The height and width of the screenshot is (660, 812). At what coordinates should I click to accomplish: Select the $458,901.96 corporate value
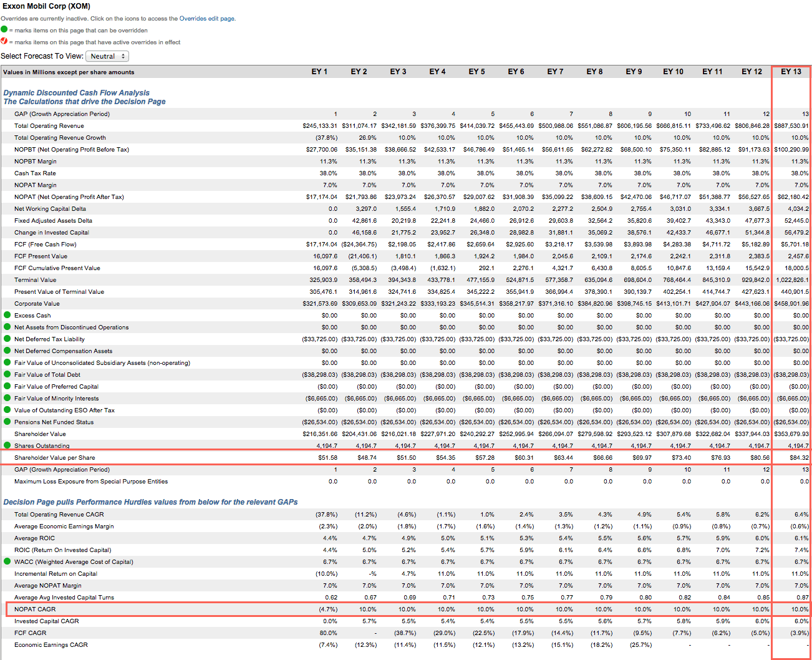pyautogui.click(x=791, y=304)
